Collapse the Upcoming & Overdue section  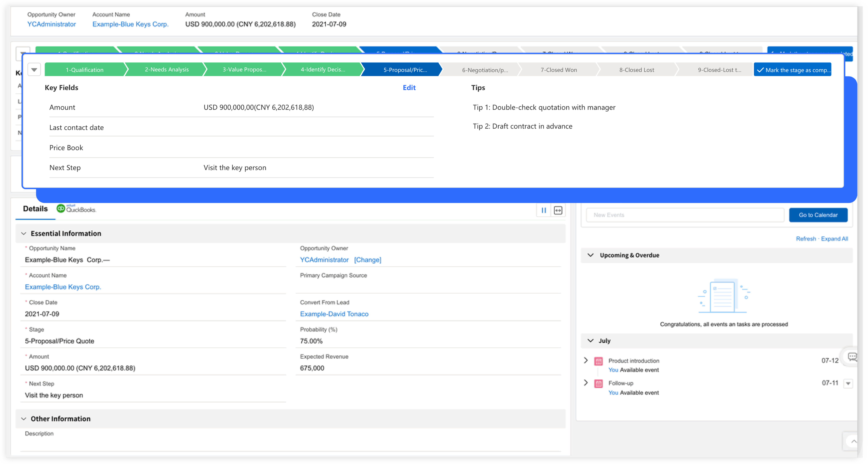pos(590,255)
